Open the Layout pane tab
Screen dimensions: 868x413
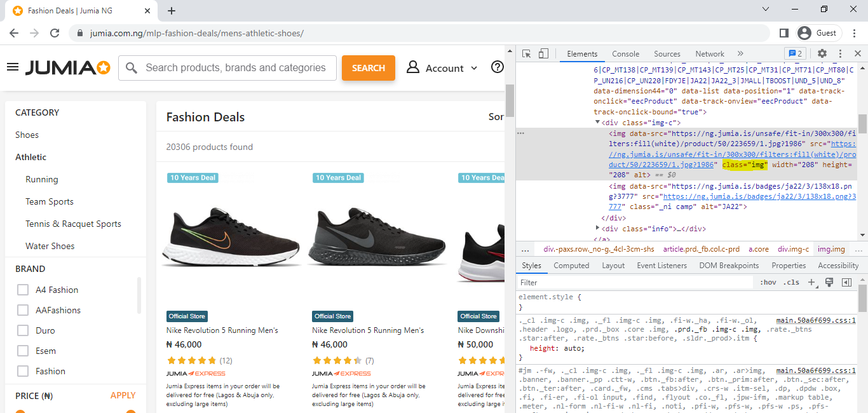pos(613,266)
